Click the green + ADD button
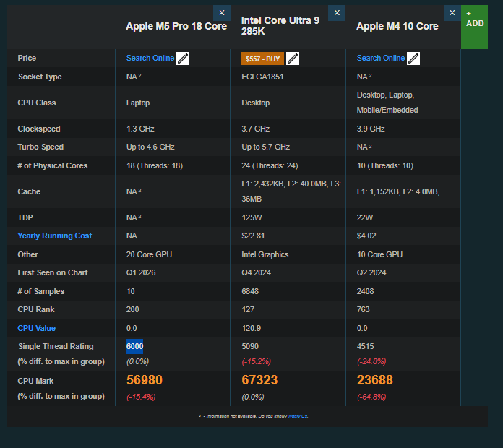Viewport: 503px width, 448px height. (474, 27)
